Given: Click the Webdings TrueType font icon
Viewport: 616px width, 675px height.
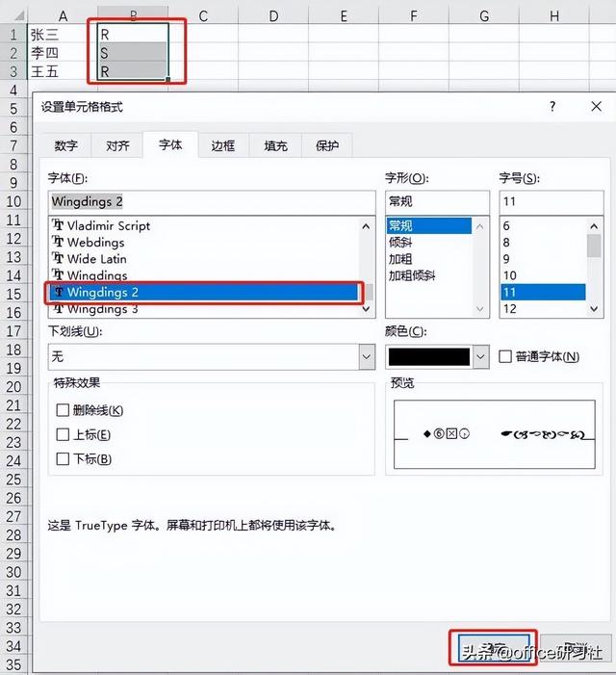Looking at the screenshot, I should pos(58,242).
